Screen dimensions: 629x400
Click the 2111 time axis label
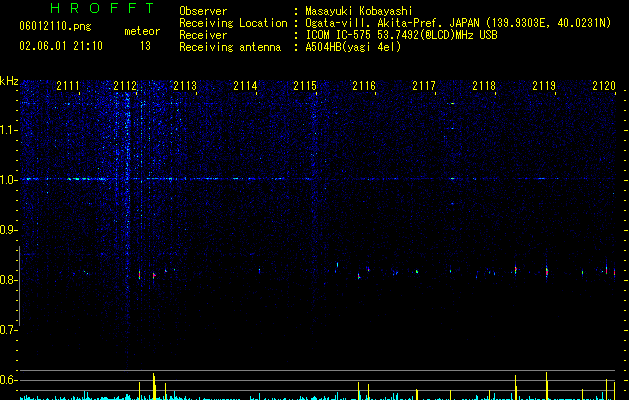tap(68, 86)
